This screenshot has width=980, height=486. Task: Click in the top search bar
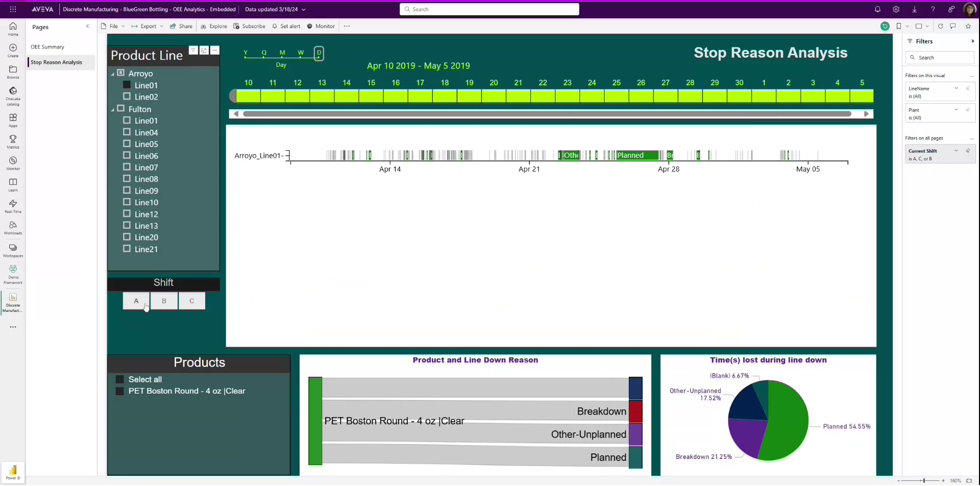click(x=488, y=9)
